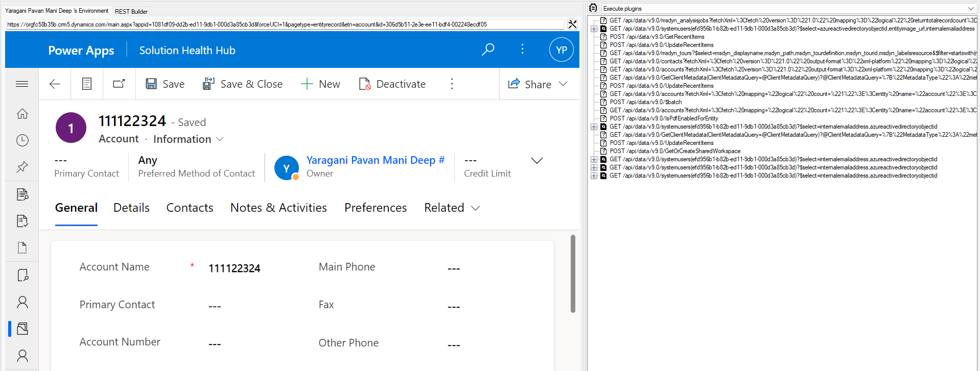Open Pinned pushpin icon in sidebar

click(x=22, y=167)
